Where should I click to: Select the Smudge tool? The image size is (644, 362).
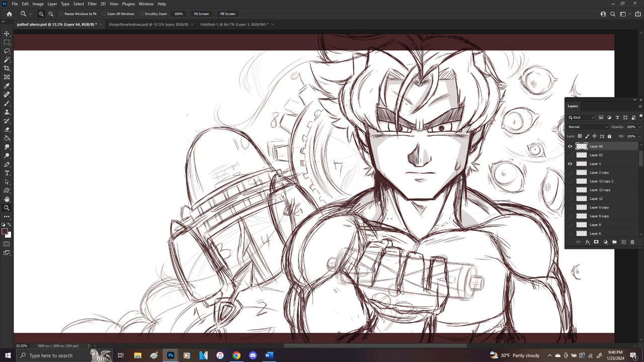click(x=7, y=147)
